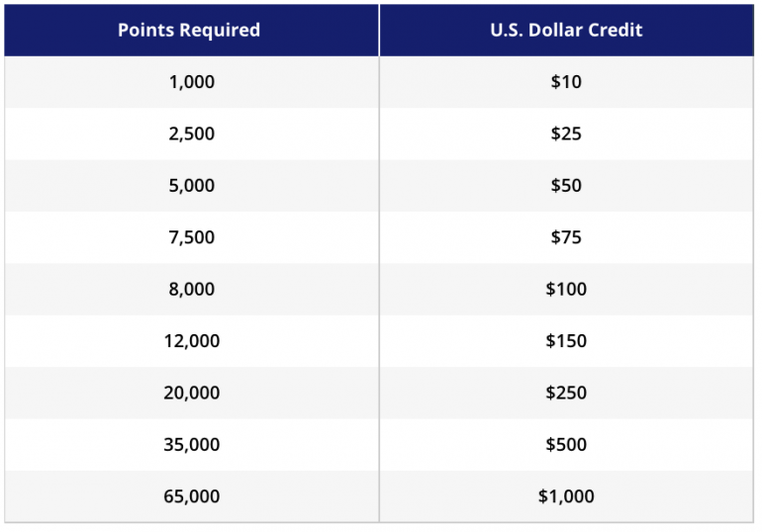
Task: Select the 8,000 points cell
Action: tap(191, 290)
